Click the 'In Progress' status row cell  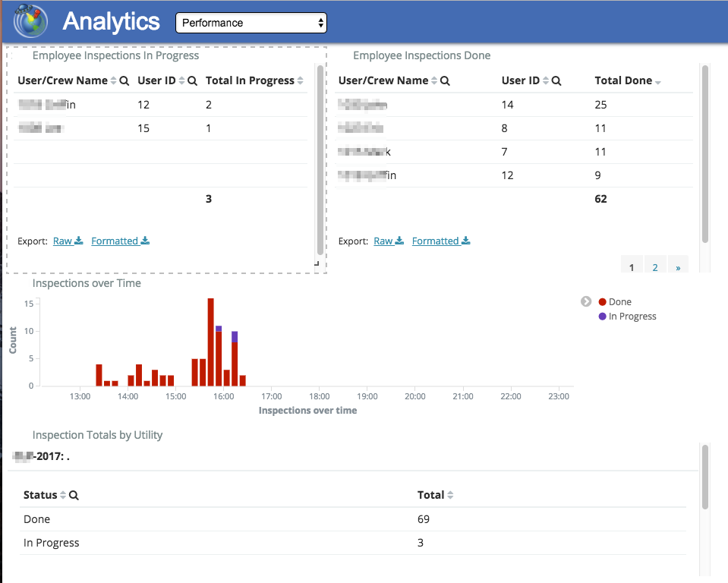point(52,543)
